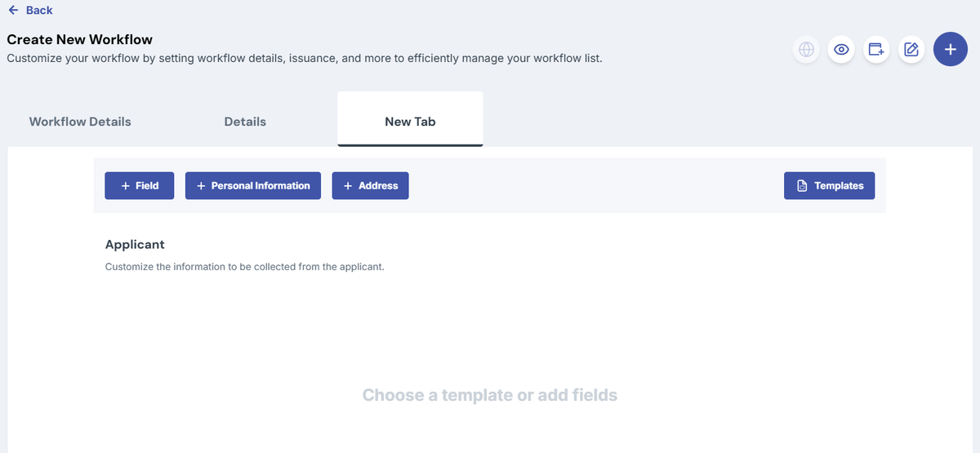Click the add new tab window icon
980x453 pixels.
pos(876,50)
